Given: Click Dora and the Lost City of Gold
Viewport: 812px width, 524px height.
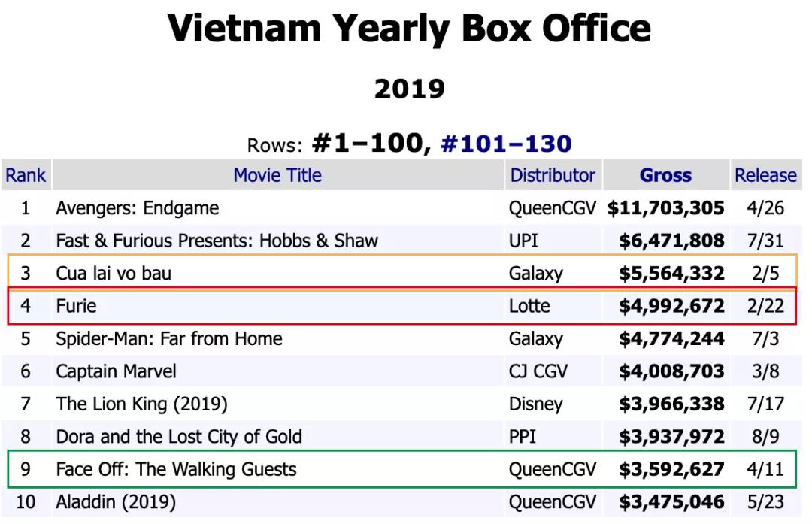Looking at the screenshot, I should coord(179,437).
